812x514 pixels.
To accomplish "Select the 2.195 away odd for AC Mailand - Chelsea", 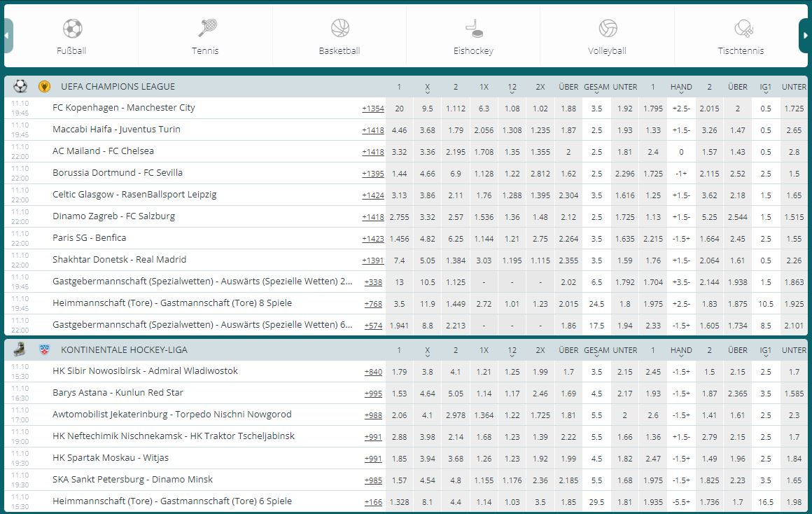I will pos(456,151).
